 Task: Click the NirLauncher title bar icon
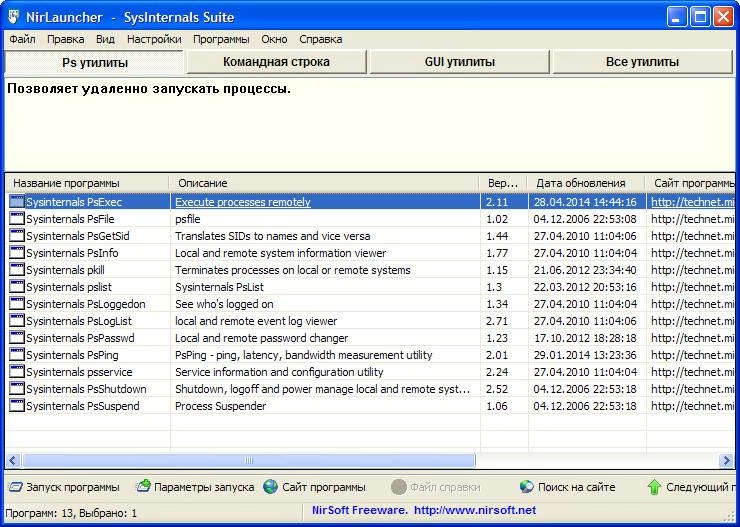click(x=14, y=17)
